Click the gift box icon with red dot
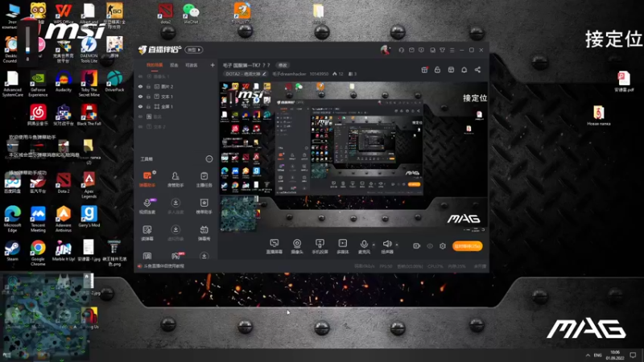 click(x=425, y=70)
